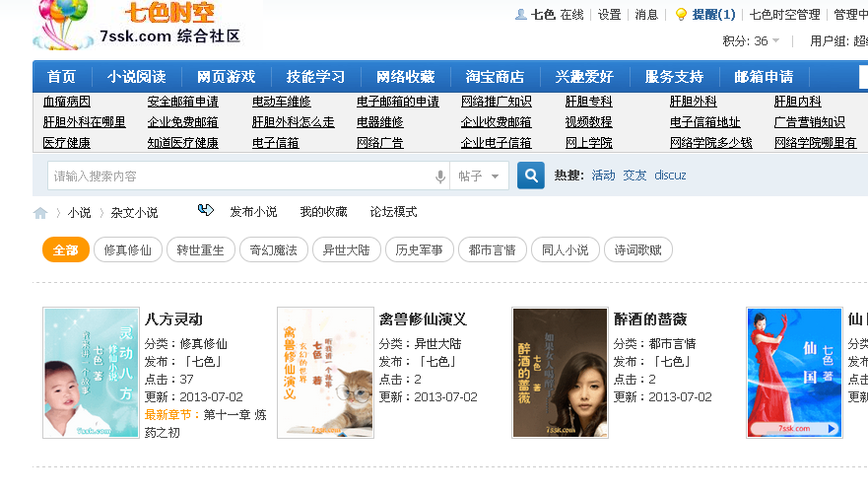Open the 仙国 red dress cover thumbnail
The height and width of the screenshot is (495, 868).
click(x=794, y=373)
